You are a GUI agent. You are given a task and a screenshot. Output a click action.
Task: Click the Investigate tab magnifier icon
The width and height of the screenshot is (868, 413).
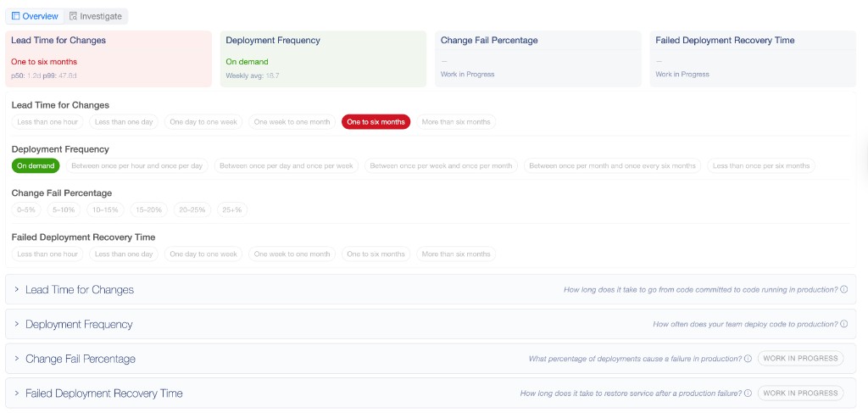[x=73, y=16]
